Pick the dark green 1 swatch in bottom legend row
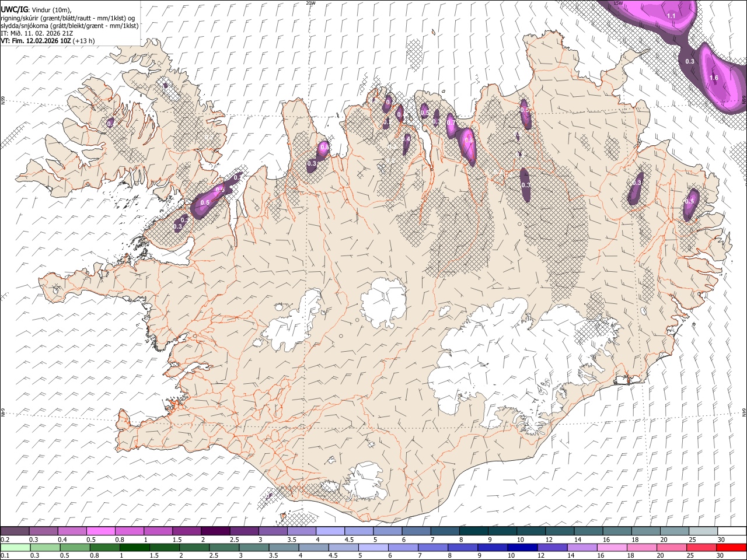This screenshot has height=560, width=747. pyautogui.click(x=134, y=547)
